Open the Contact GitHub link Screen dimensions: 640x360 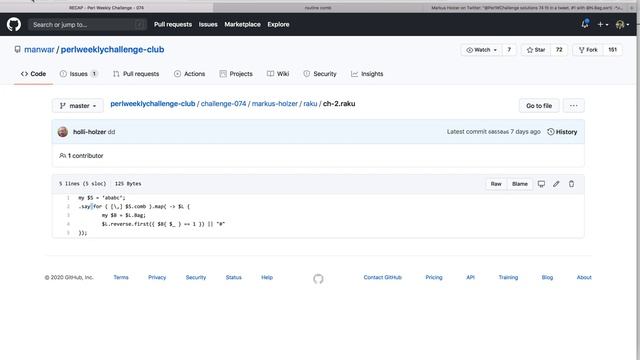(x=382, y=278)
